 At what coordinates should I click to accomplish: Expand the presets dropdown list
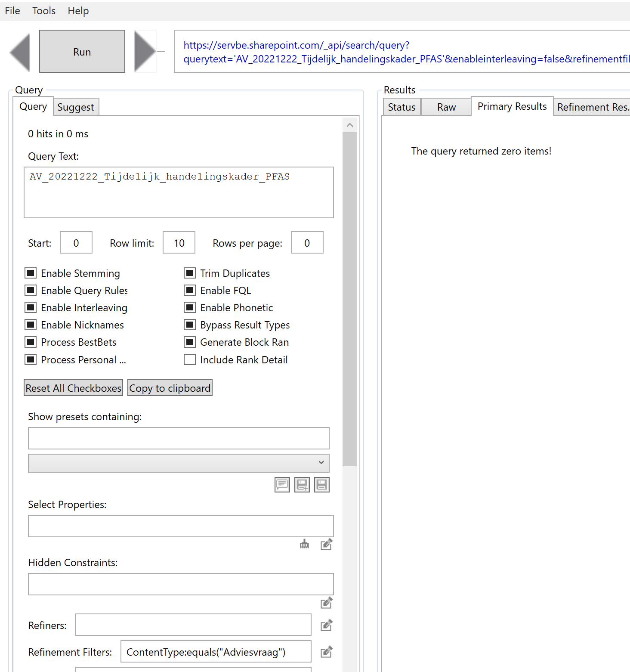click(x=179, y=463)
